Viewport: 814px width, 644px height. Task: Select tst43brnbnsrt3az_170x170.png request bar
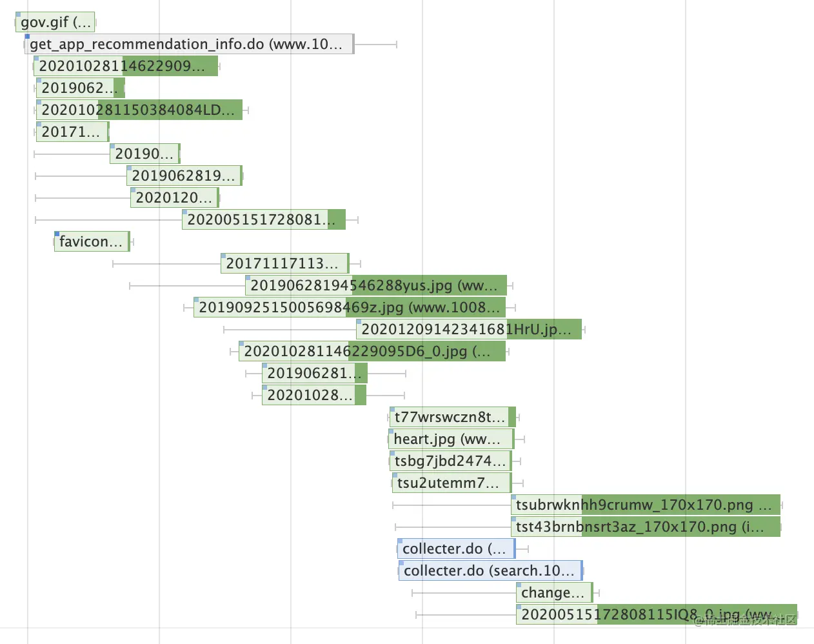click(646, 527)
